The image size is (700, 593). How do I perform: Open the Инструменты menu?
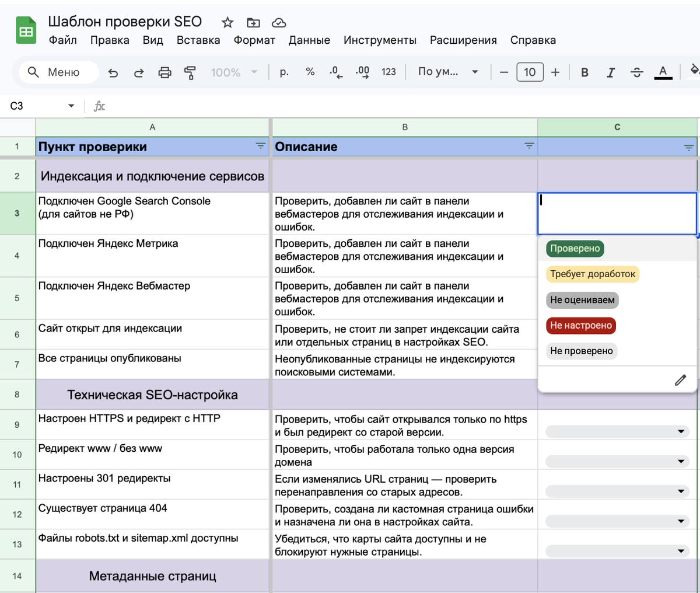380,40
